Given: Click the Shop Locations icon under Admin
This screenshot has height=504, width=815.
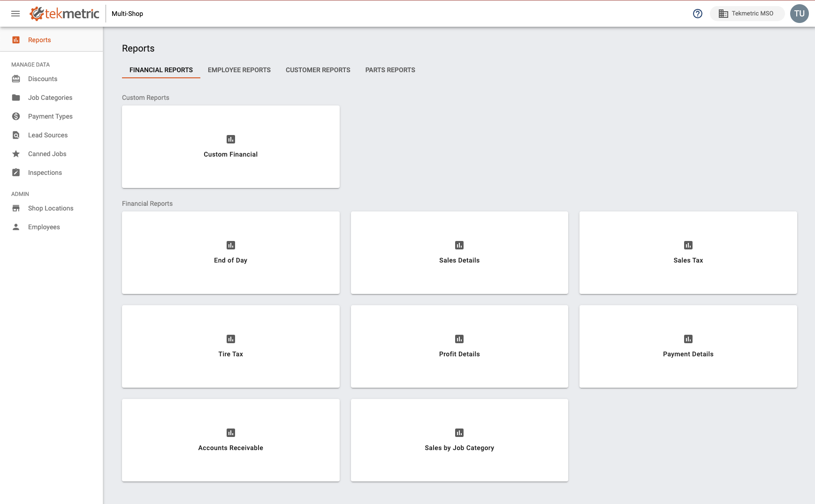Looking at the screenshot, I should (15, 208).
